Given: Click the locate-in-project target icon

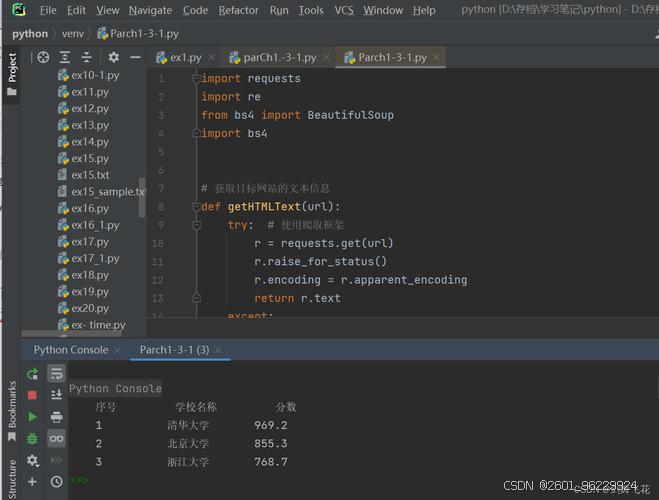Looking at the screenshot, I should pos(43,57).
